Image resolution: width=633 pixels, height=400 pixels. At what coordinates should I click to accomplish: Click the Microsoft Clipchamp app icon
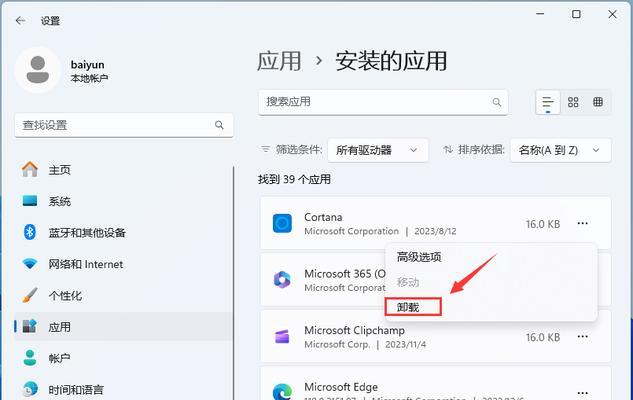click(282, 336)
